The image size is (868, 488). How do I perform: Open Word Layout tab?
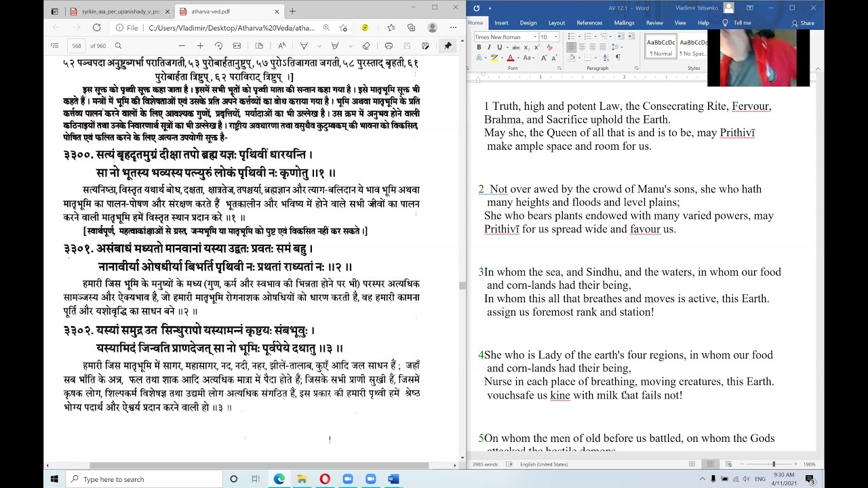click(x=556, y=23)
